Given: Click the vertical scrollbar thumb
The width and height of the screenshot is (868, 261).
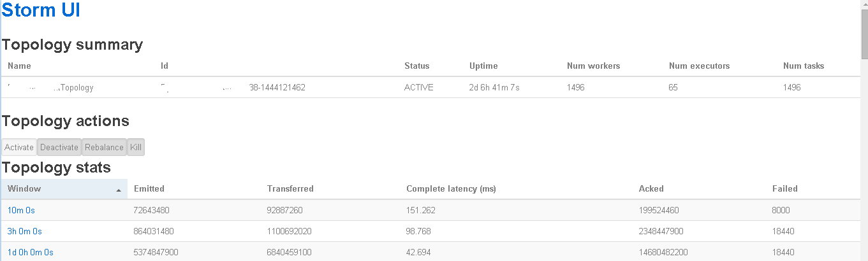Looking at the screenshot, I should click(864, 35).
